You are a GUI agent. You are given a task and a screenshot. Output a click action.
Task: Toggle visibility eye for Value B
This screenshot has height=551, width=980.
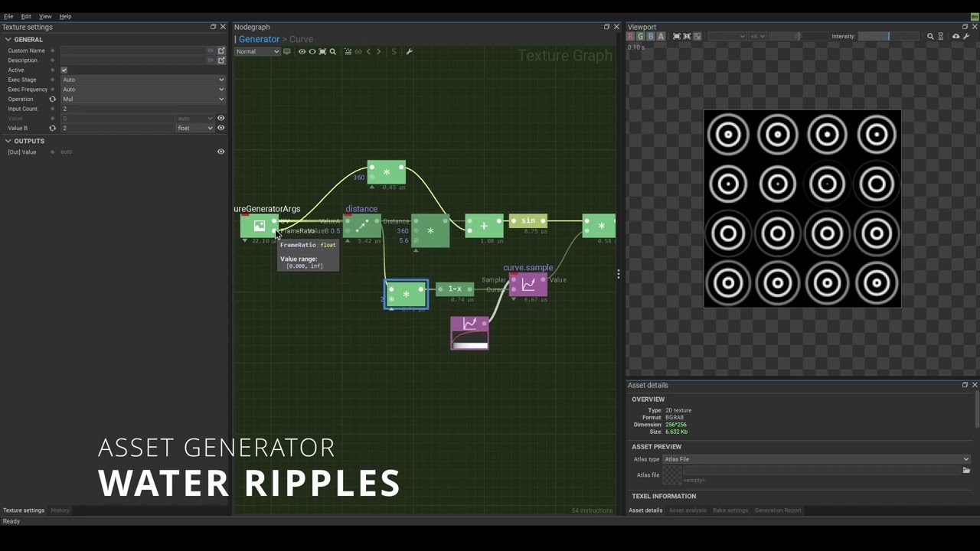[x=221, y=128]
